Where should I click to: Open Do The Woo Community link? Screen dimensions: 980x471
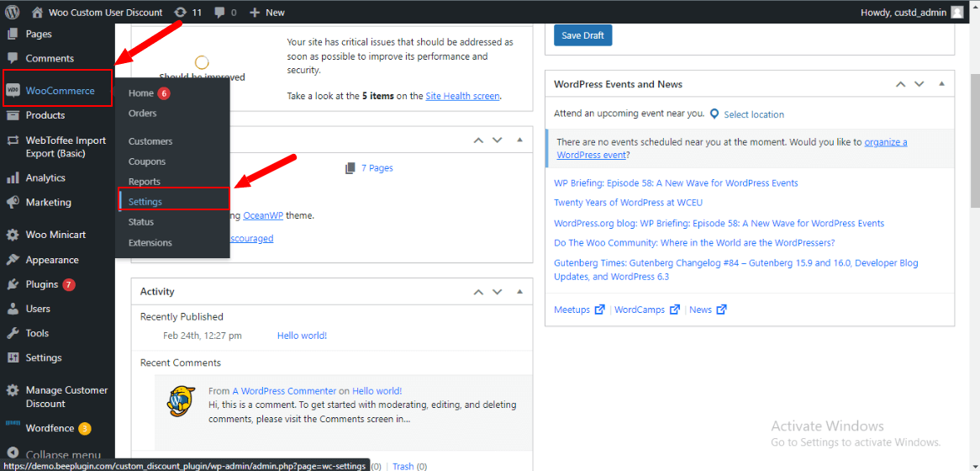694,243
